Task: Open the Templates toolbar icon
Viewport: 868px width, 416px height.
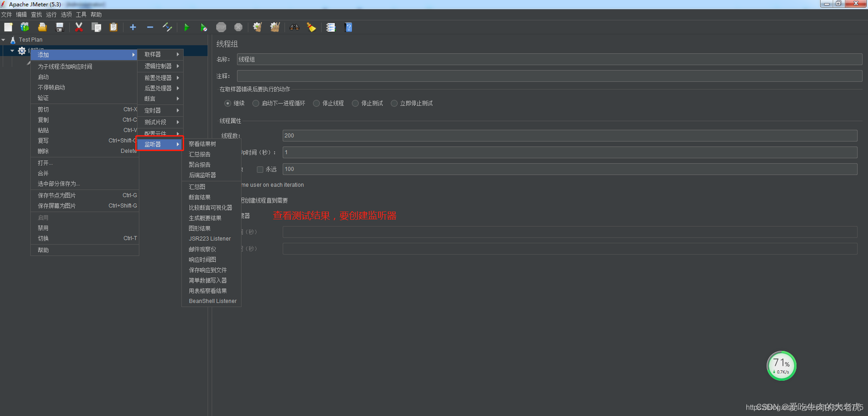Action: (x=25, y=27)
